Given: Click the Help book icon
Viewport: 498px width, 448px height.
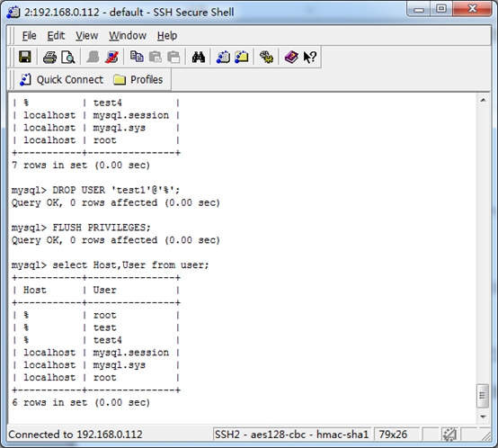Looking at the screenshot, I should tap(291, 58).
